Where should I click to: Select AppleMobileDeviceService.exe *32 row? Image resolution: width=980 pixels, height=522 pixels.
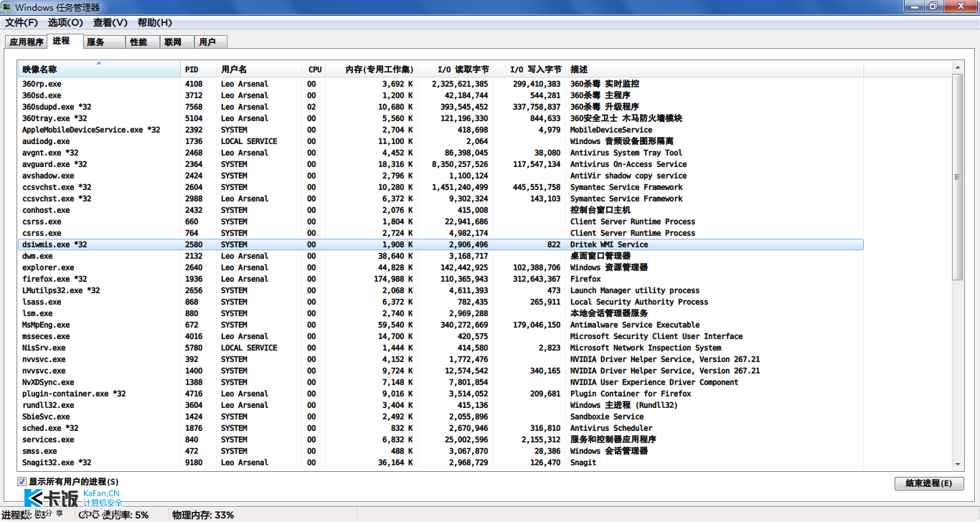tap(440, 130)
